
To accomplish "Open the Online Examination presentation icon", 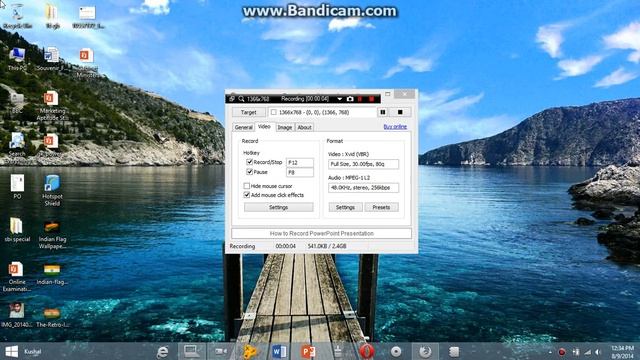I will [16, 277].
